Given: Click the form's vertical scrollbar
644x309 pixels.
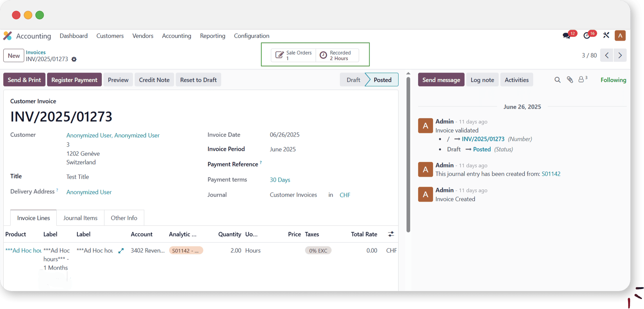Looking at the screenshot, I should point(408,153).
